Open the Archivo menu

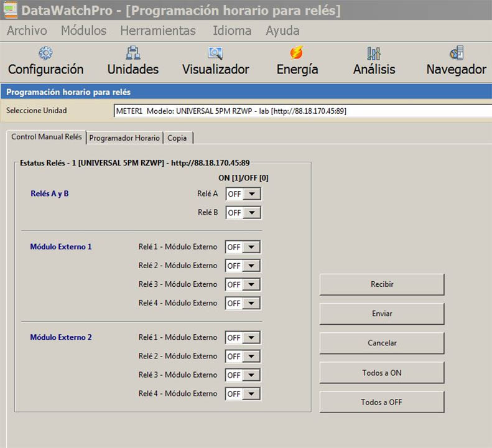(27, 30)
